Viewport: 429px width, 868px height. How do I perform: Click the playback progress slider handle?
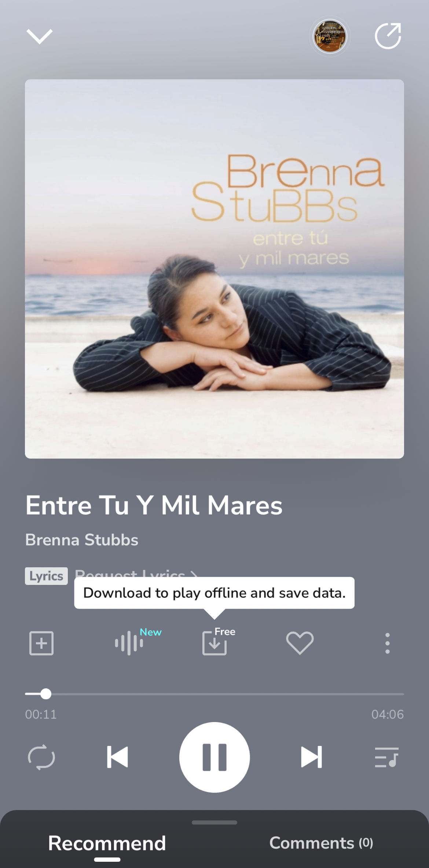(x=46, y=694)
